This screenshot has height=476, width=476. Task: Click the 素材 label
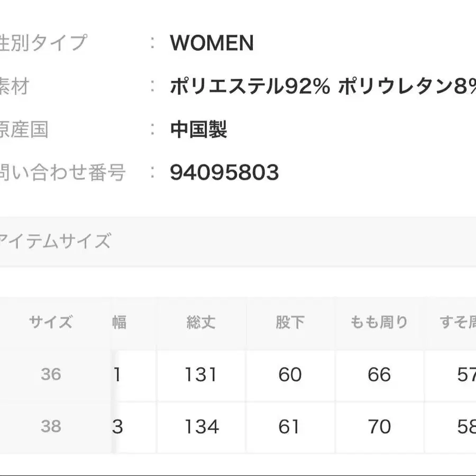click(x=14, y=87)
